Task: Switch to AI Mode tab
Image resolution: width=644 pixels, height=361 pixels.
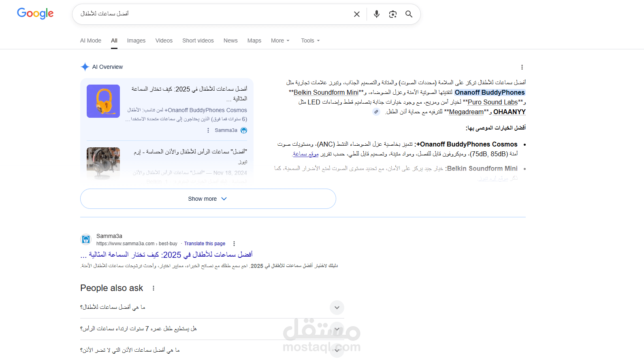Action: (91, 40)
